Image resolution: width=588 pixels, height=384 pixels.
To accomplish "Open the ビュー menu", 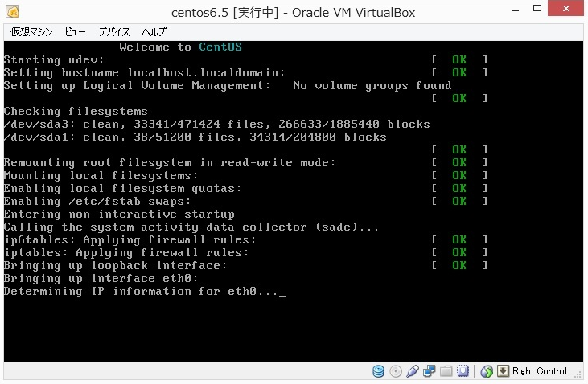I will click(x=75, y=32).
